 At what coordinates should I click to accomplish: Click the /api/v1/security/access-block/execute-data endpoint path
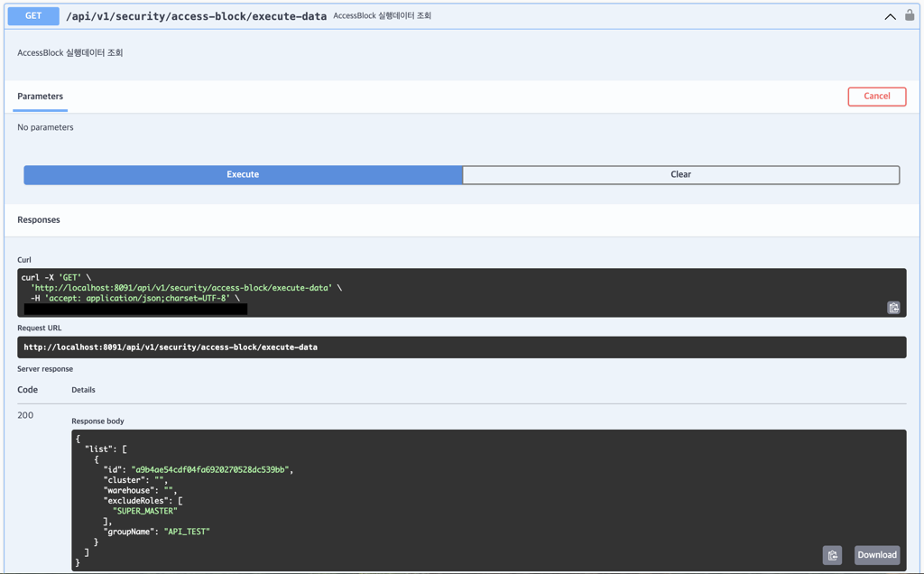pos(196,16)
